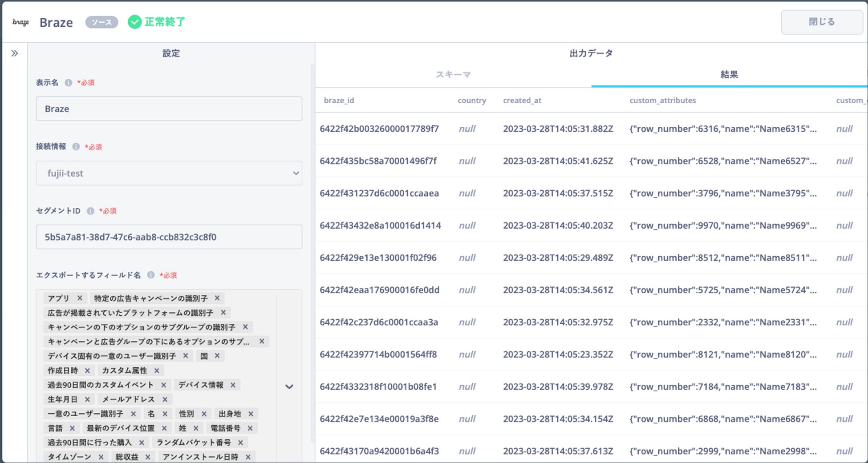Click the 閉じる button
Image resolution: width=868 pixels, height=463 pixels.
pyautogui.click(x=822, y=22)
